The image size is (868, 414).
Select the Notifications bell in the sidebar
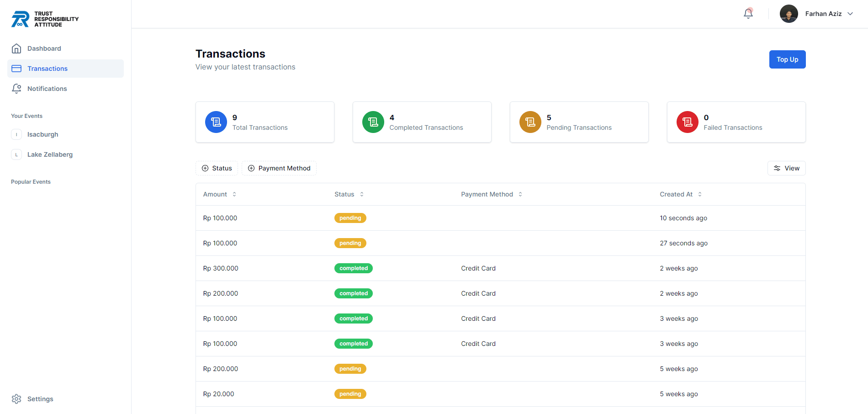(16, 88)
